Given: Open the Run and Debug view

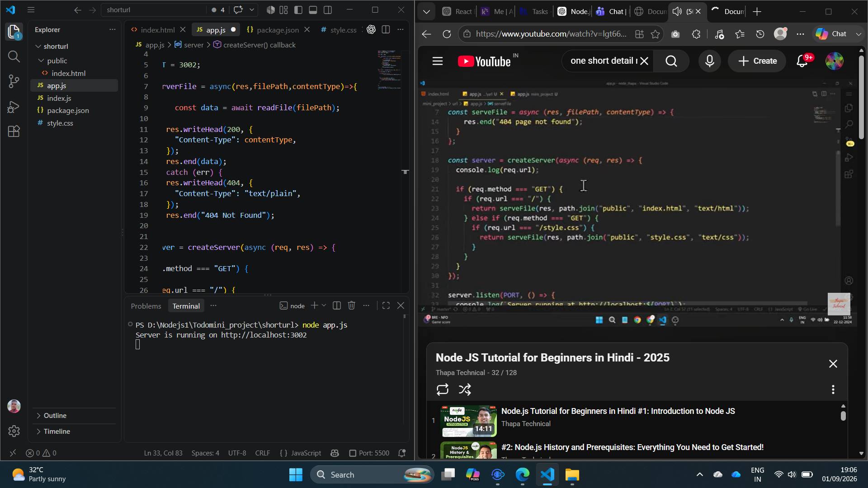Looking at the screenshot, I should coord(14,107).
